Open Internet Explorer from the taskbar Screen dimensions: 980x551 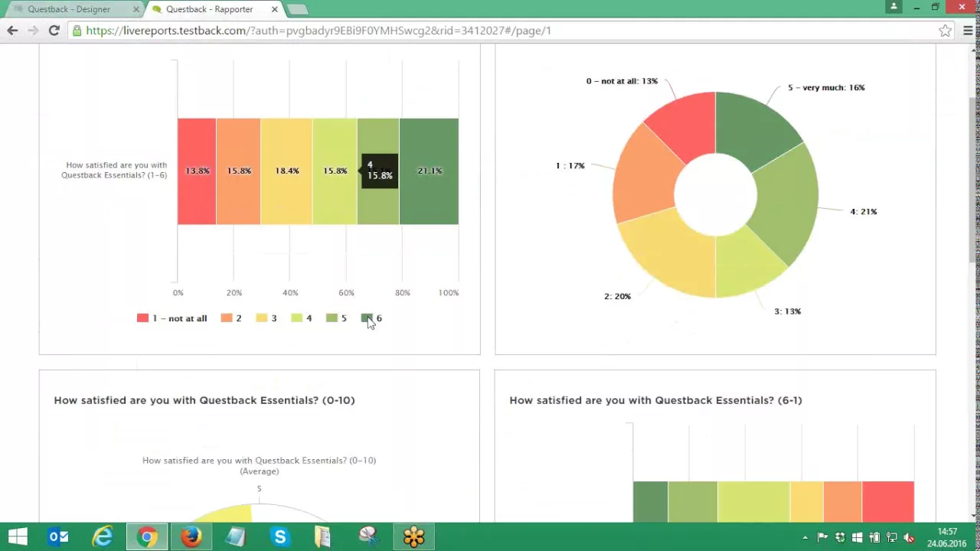tap(103, 537)
